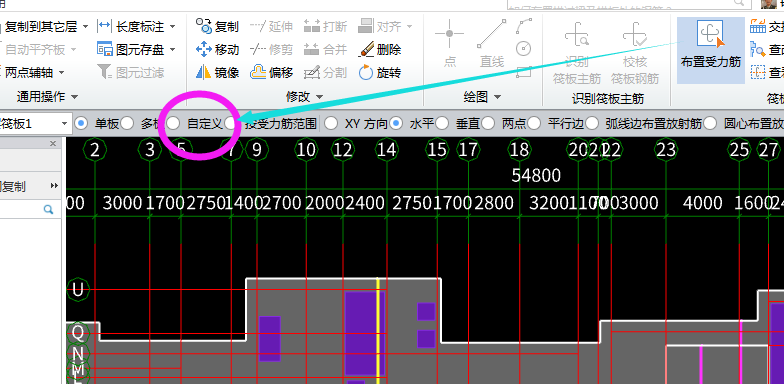The width and height of the screenshot is (784, 384).
Task: Select the 自定义 radio button
Action: [173, 123]
